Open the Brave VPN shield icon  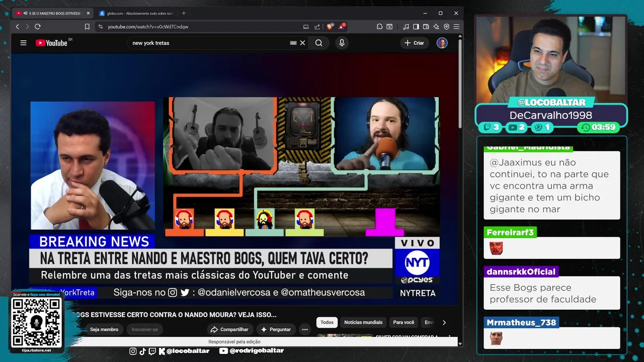(446, 27)
